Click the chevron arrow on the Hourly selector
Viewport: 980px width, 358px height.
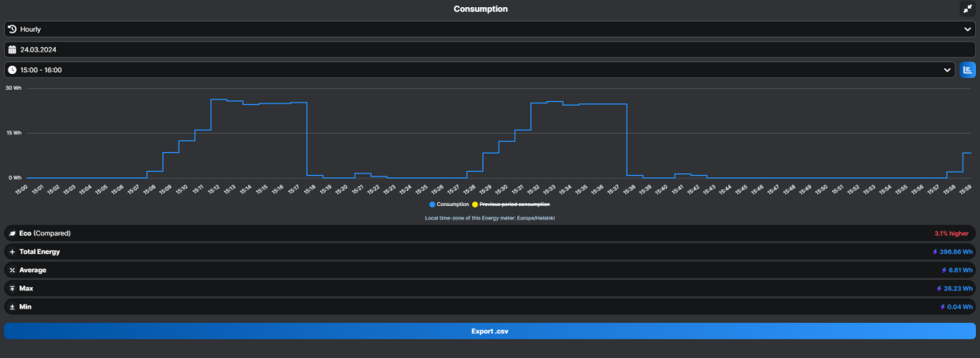click(x=967, y=29)
